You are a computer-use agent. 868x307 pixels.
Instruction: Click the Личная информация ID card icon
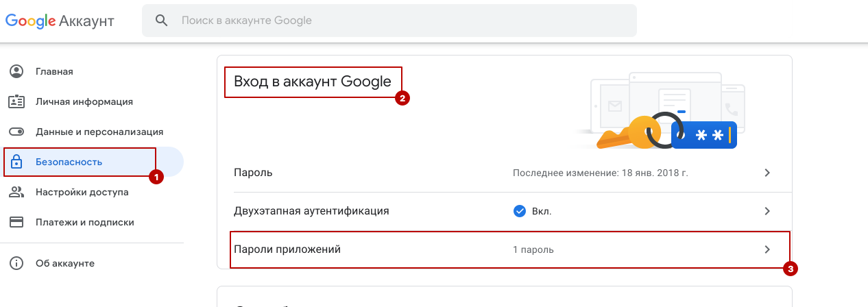pyautogui.click(x=16, y=101)
